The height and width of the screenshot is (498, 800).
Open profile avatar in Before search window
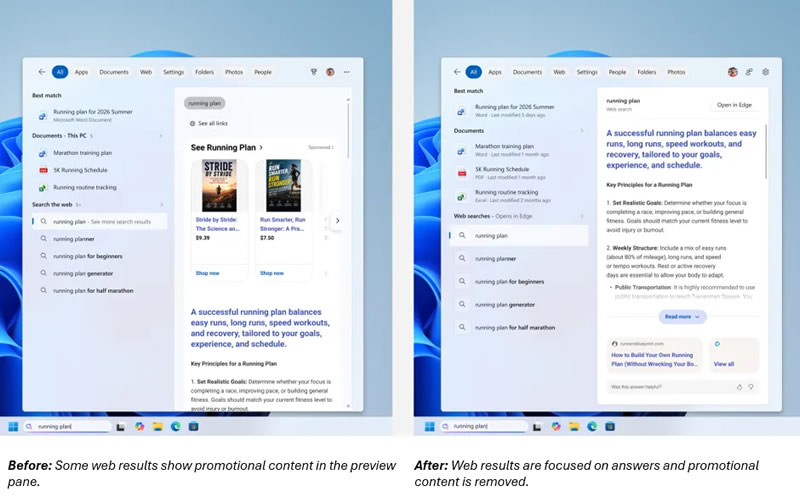pyautogui.click(x=330, y=72)
